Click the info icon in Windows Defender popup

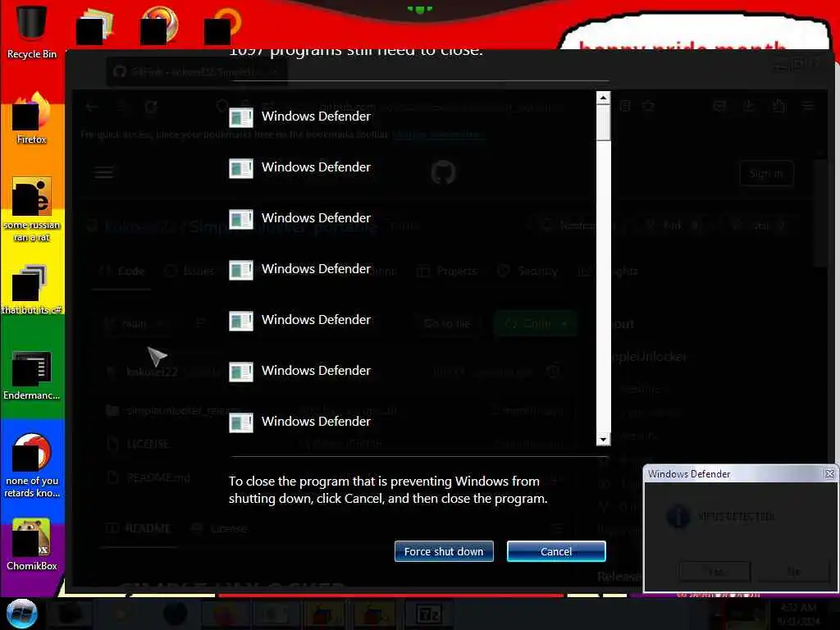[x=678, y=517]
